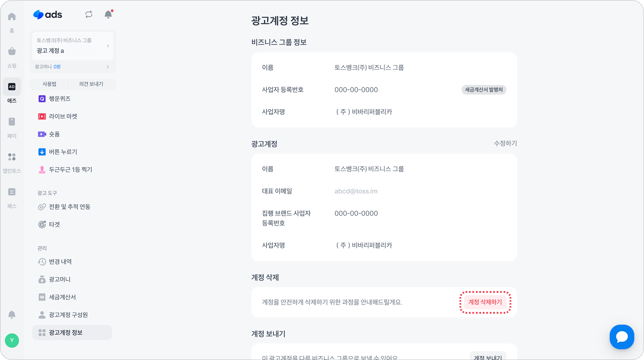Expand 광고머니 0원 balance row

point(72,67)
